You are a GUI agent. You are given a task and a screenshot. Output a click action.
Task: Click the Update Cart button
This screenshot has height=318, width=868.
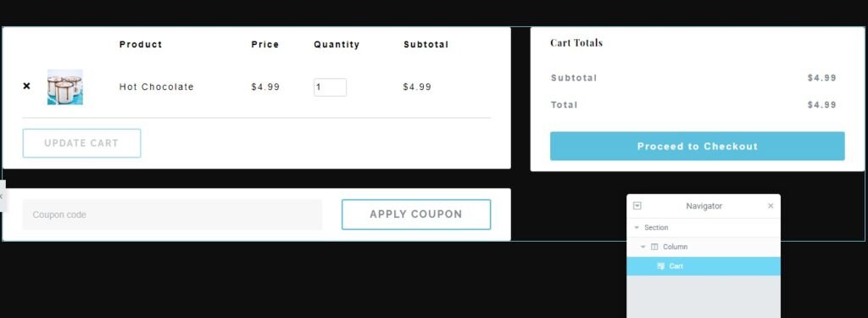click(81, 143)
